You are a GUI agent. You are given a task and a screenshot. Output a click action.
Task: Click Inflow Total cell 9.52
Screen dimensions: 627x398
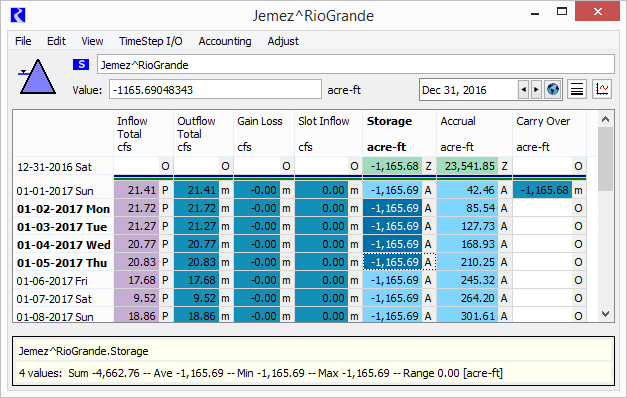pos(137,298)
